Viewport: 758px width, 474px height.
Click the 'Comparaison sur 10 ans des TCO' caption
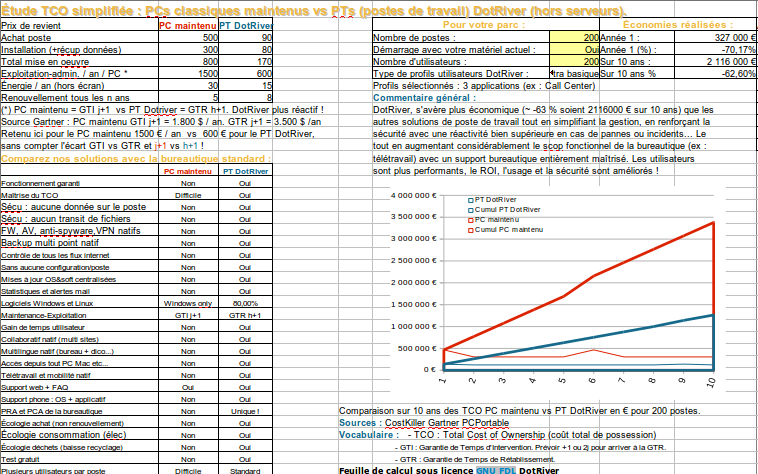coord(520,411)
